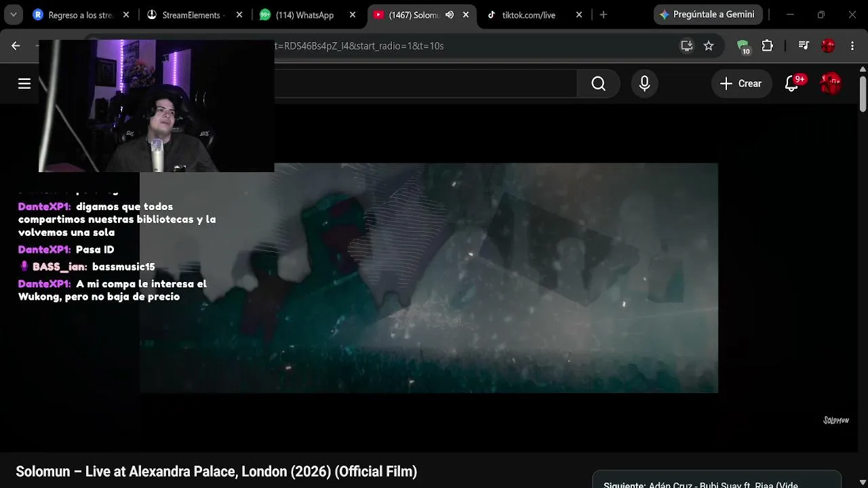Screen dimensions: 868x488
Task: Open the Extensions puzzle-piece menu
Action: tap(767, 45)
